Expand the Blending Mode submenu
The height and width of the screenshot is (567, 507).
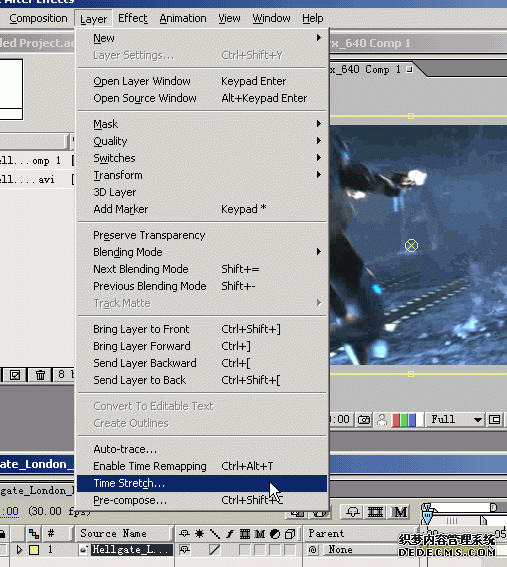(x=202, y=252)
